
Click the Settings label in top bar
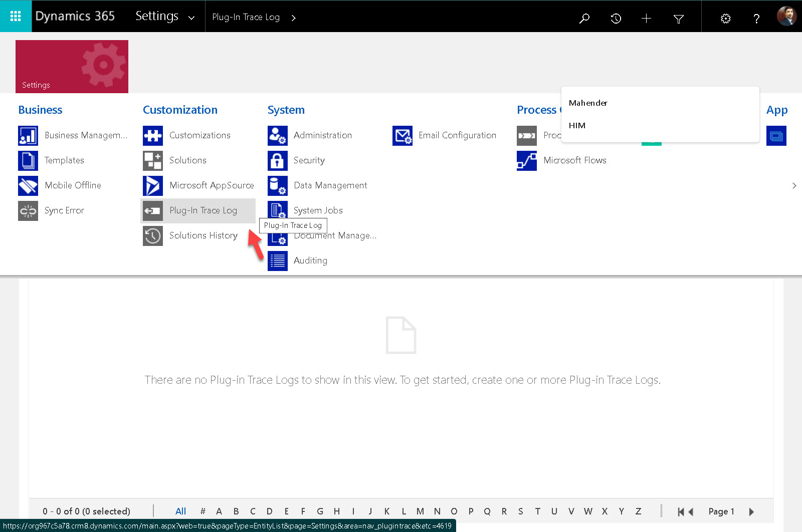tap(157, 16)
